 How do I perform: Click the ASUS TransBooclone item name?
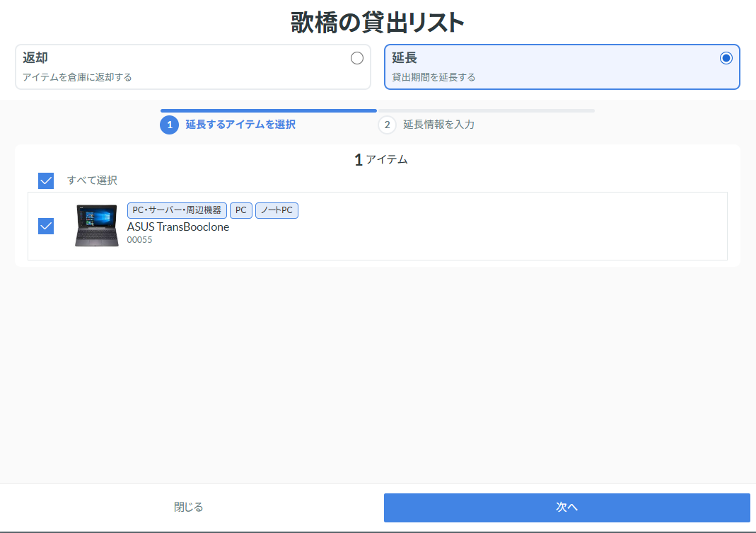[178, 227]
